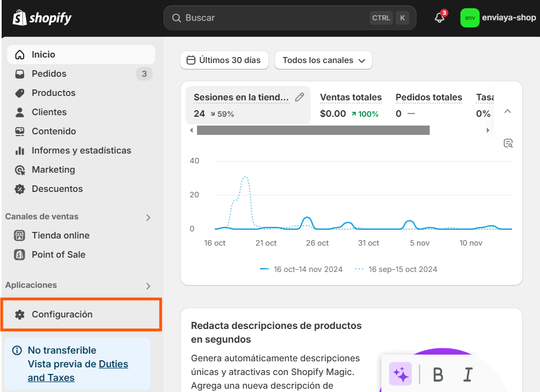540x392 pixels.
Task: Open the Marketing section
Action: click(x=81, y=170)
